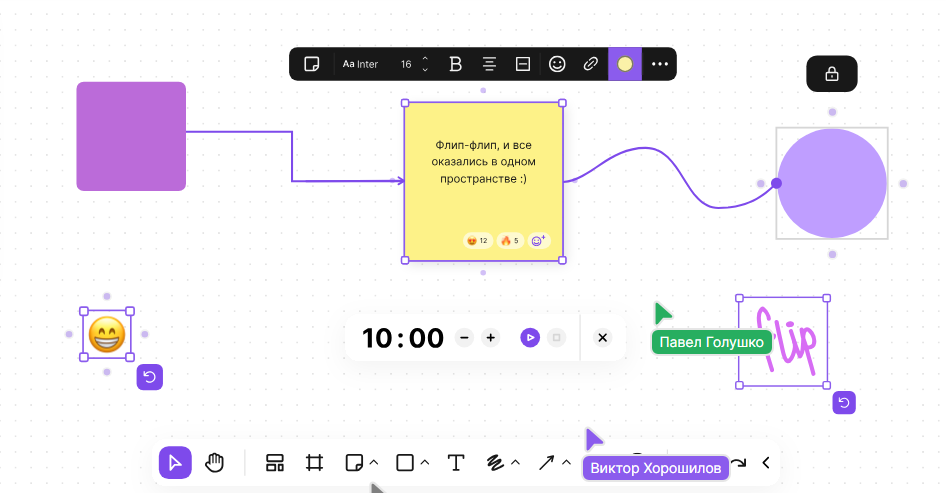Toggle the lock on selected object
The height and width of the screenshot is (493, 946).
(831, 74)
